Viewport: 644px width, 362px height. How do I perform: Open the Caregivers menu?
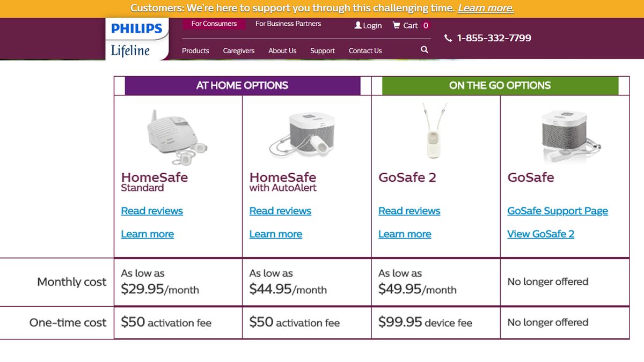click(x=239, y=50)
